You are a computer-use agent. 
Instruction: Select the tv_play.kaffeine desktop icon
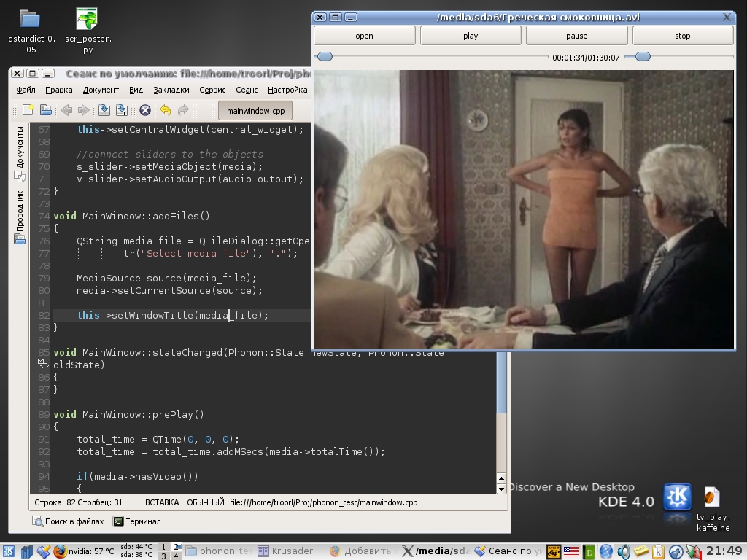[x=712, y=497]
